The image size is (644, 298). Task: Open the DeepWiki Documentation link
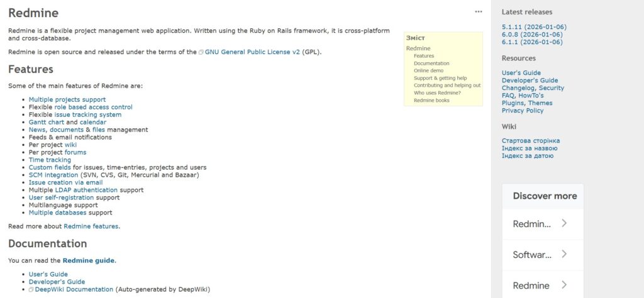pos(74,289)
